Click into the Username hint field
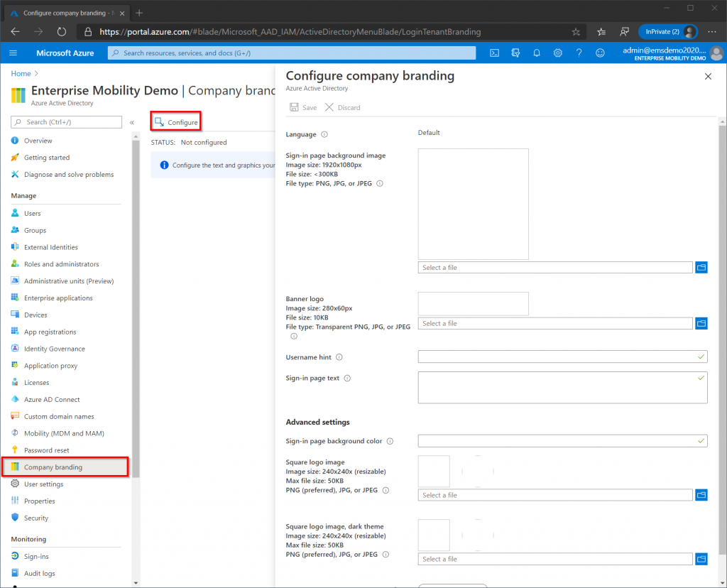 coord(562,356)
